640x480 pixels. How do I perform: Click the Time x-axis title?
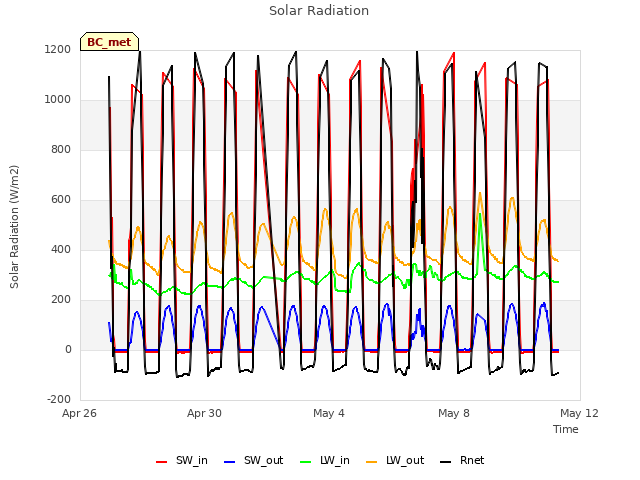click(x=566, y=429)
